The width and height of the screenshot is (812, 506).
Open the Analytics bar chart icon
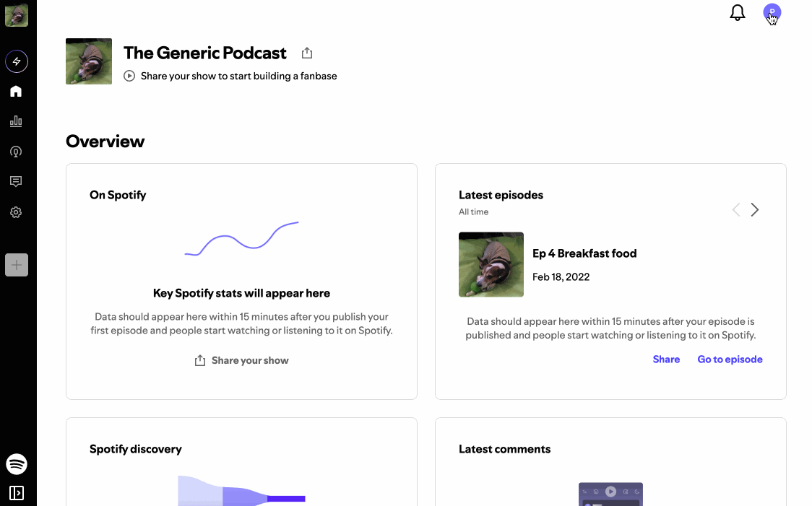16,121
